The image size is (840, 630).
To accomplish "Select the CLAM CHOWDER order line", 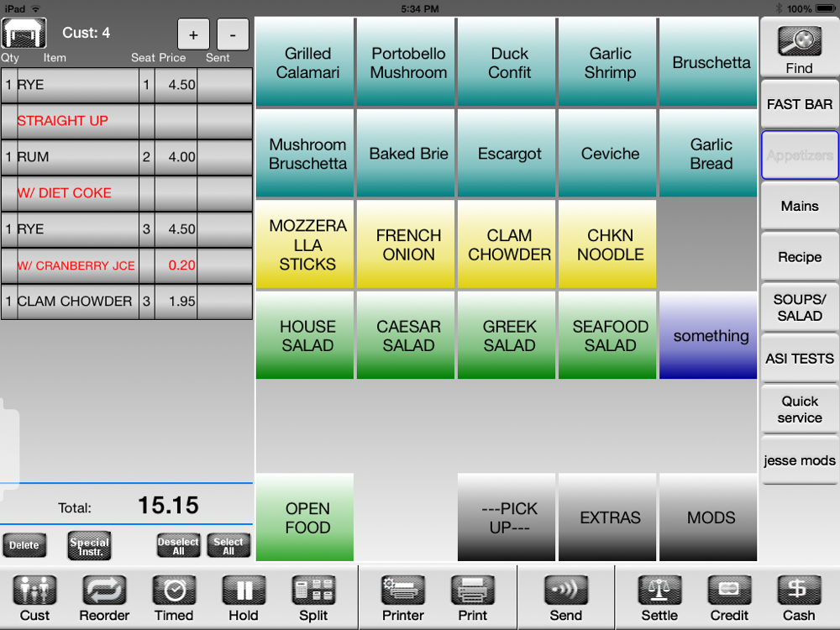I will (x=127, y=302).
